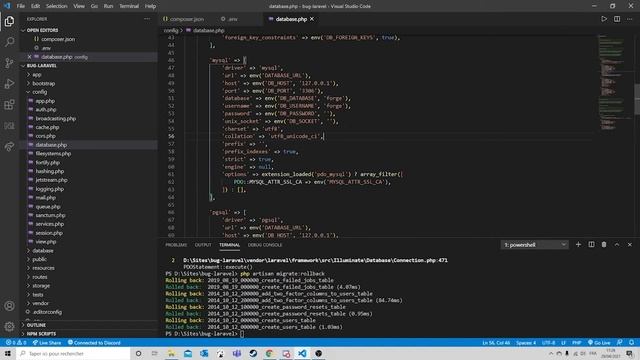
Task: Expand the app folder
Action: [37, 75]
